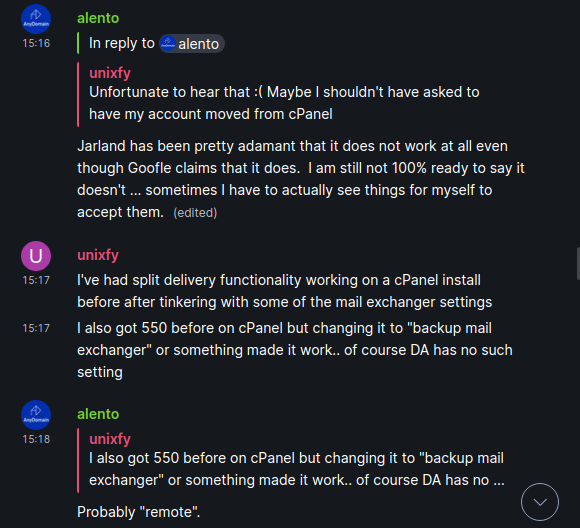Click unixfy's purple U avatar
This screenshot has width=580, height=528.
[36, 256]
